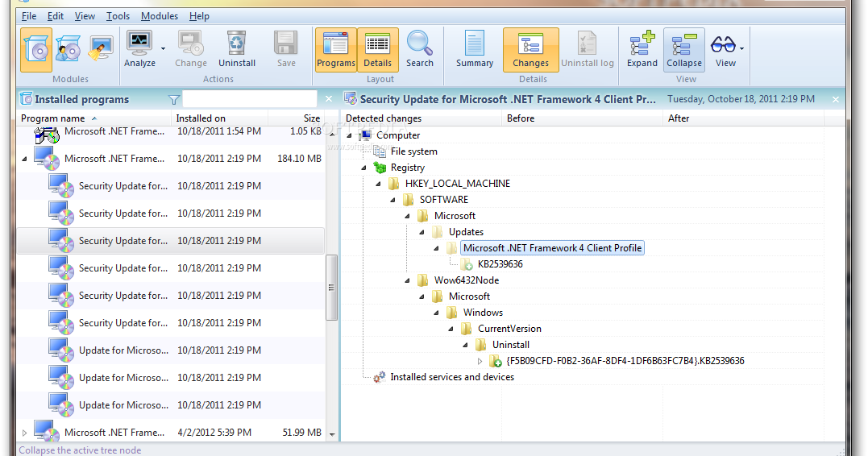The height and width of the screenshot is (456, 868).
Task: Toggle the Changes details view
Action: point(530,50)
